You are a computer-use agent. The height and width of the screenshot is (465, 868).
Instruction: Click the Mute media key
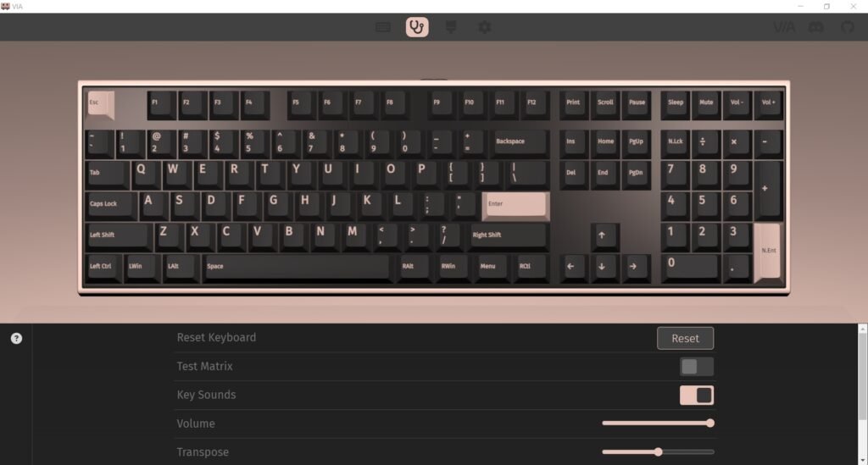click(x=706, y=104)
